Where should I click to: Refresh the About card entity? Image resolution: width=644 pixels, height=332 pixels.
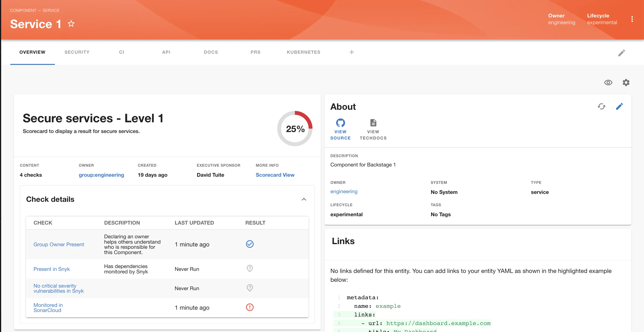click(601, 106)
